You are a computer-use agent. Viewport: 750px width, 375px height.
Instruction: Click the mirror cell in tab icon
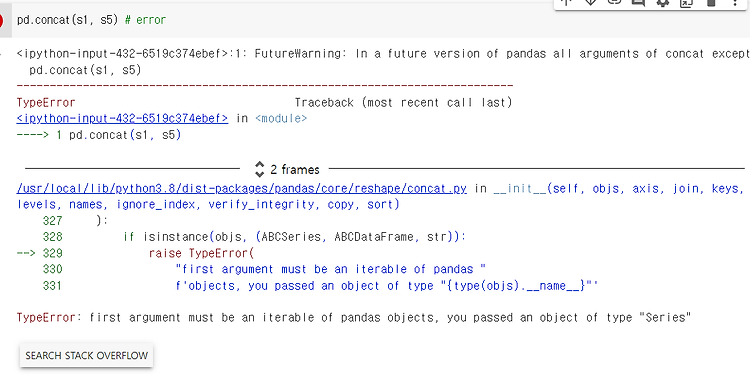(686, 3)
